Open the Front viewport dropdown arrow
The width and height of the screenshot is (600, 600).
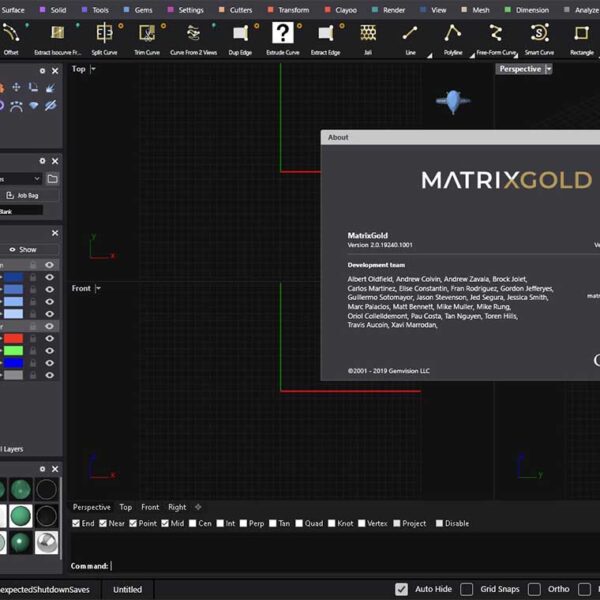tap(98, 288)
